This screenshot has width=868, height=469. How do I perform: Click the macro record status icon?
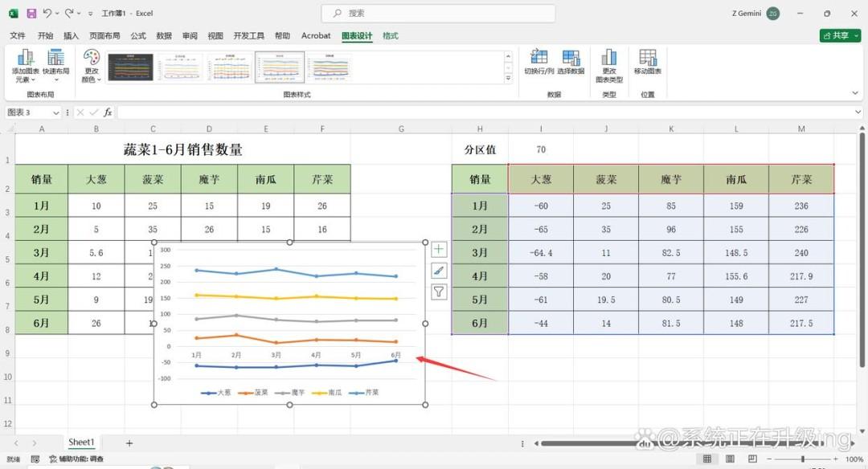[x=35, y=459]
